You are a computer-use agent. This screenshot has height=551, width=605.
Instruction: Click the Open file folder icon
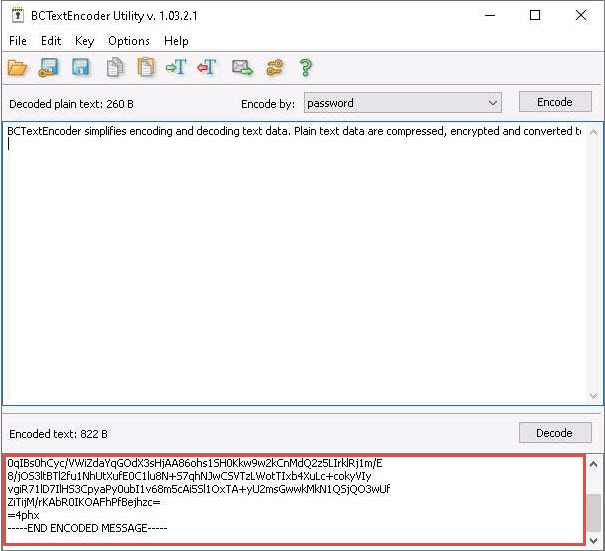coord(17,68)
